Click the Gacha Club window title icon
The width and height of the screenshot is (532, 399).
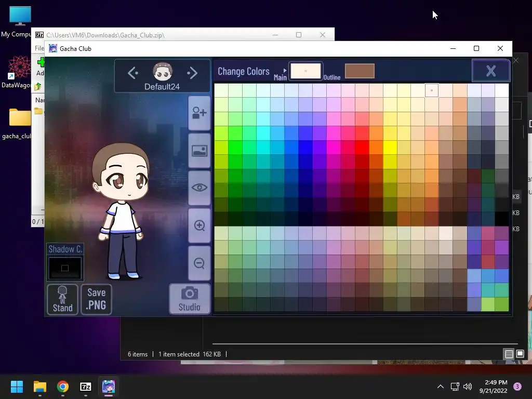click(53, 48)
